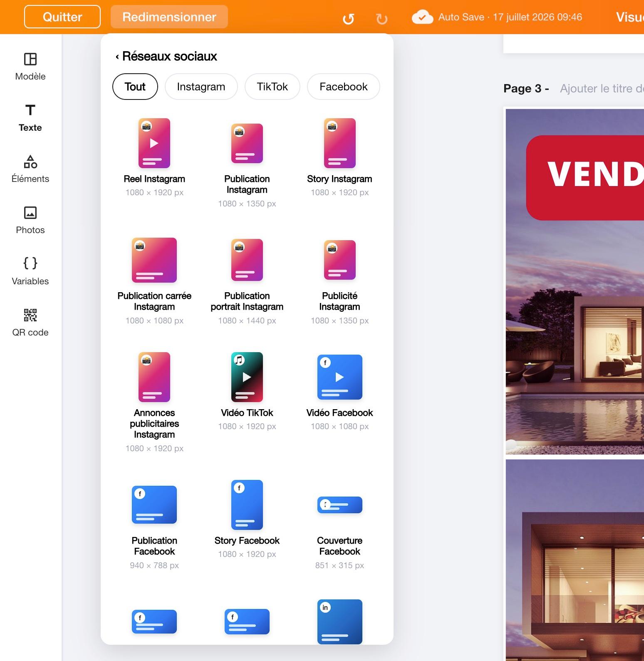Click the Quitter button

pos(62,17)
